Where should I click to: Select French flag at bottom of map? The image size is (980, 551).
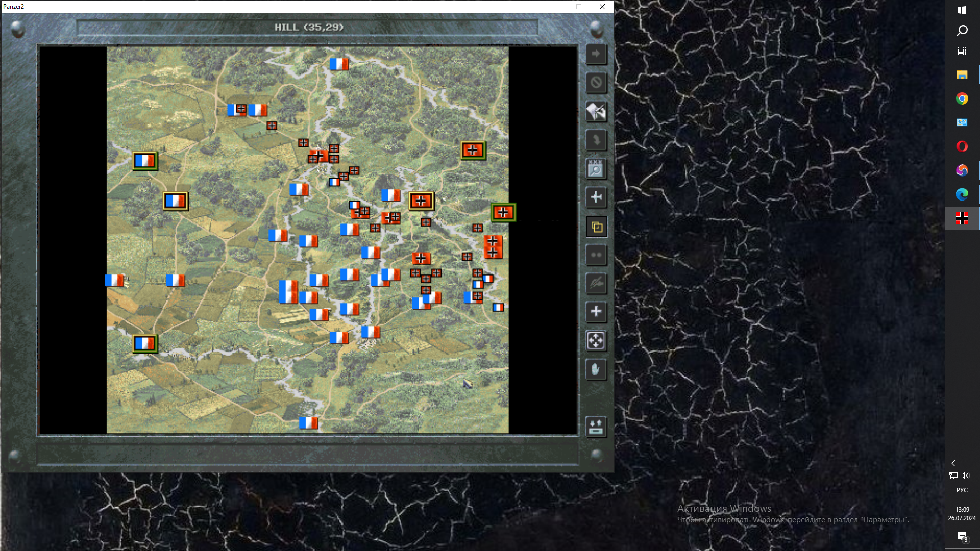click(x=308, y=422)
